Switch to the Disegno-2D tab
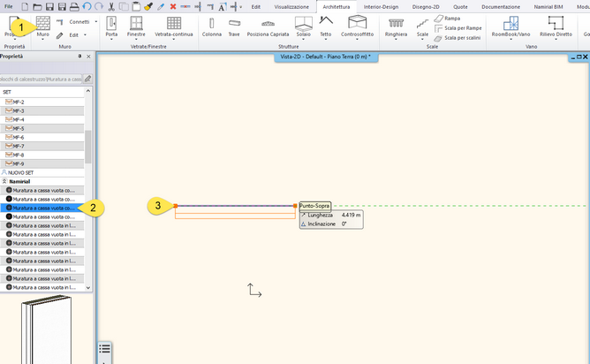The height and width of the screenshot is (364, 590). (426, 7)
